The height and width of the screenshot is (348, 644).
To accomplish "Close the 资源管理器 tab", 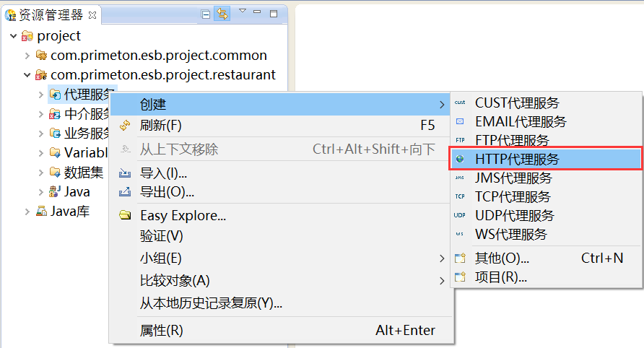I will pyautogui.click(x=92, y=15).
